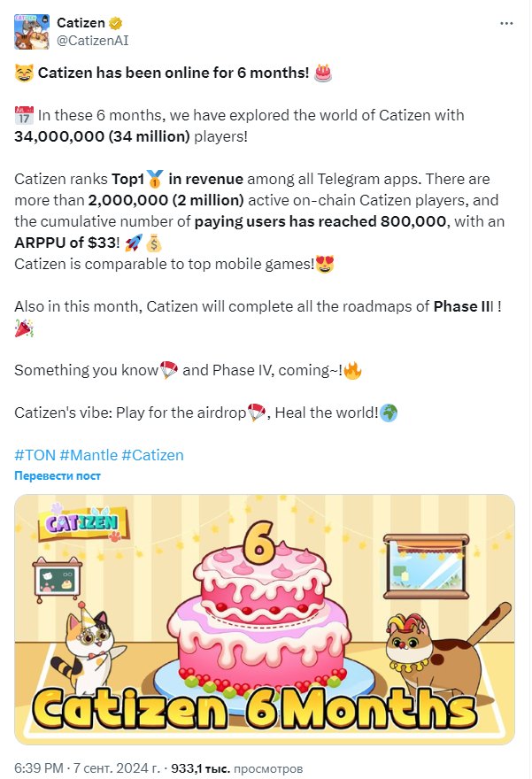Click the globe emoji after "Heal the world!"

coord(387,413)
